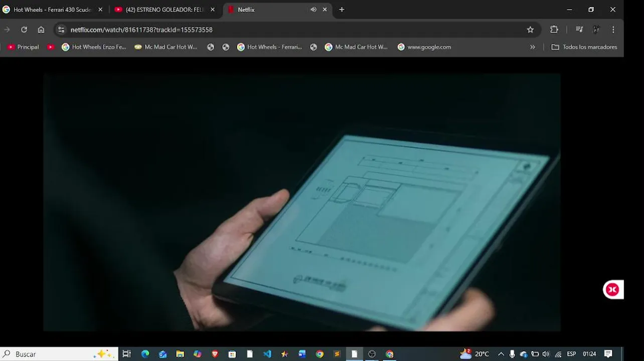Launch Microsoft Edge from taskbar
This screenshot has height=361, width=644.
tap(145, 354)
